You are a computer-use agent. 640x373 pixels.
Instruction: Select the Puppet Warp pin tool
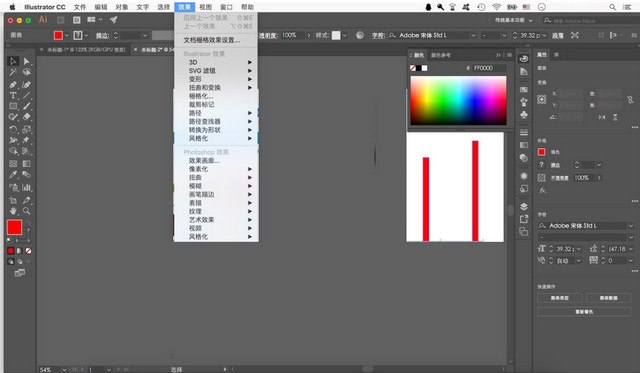[x=27, y=140]
